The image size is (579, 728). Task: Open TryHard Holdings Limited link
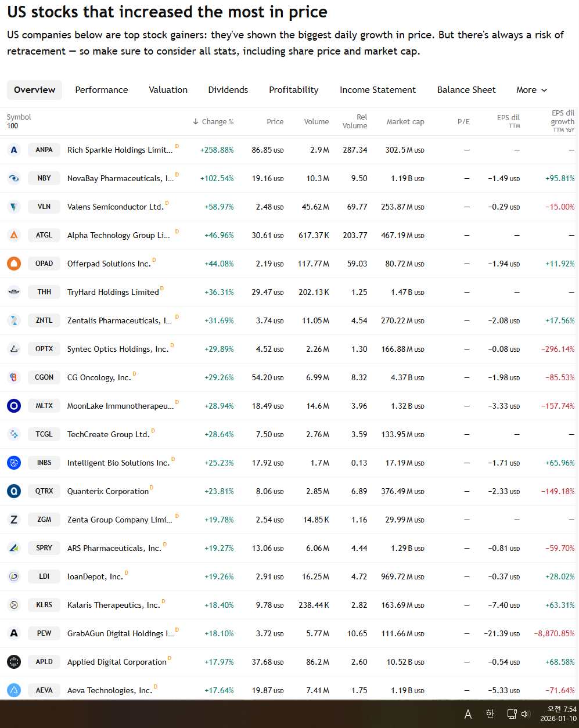(113, 292)
